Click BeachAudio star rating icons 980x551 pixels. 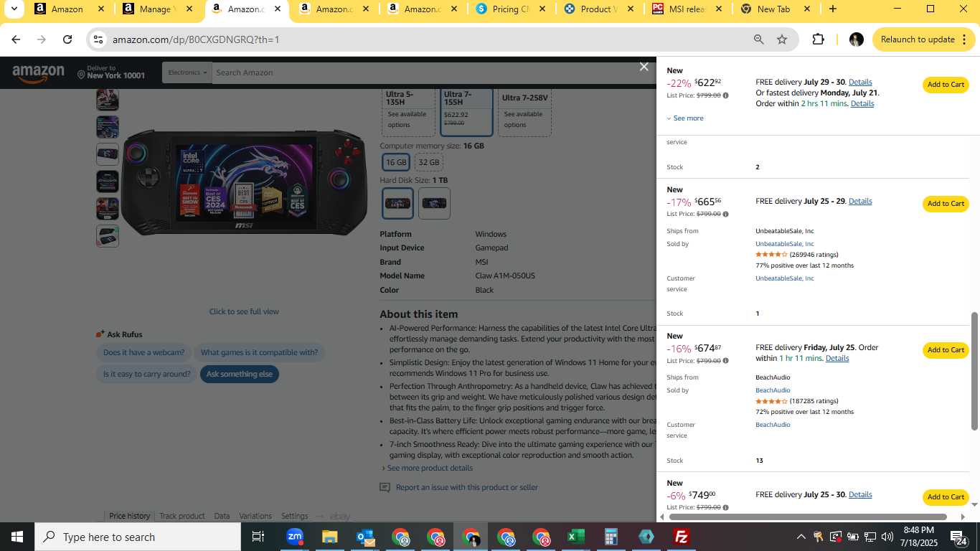coord(771,401)
